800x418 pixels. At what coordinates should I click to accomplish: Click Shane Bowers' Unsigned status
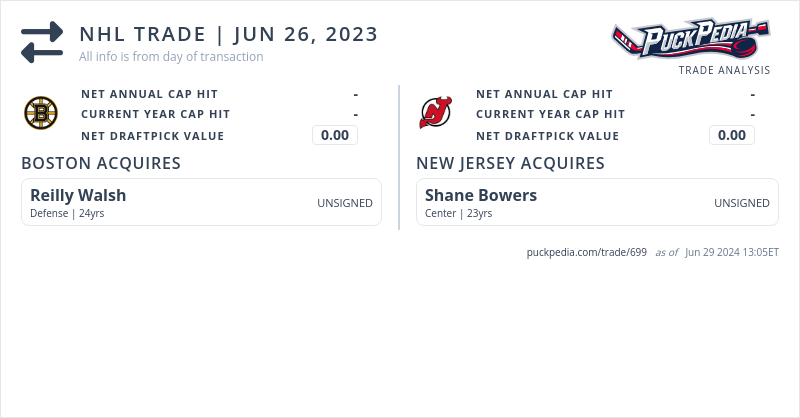click(x=742, y=203)
